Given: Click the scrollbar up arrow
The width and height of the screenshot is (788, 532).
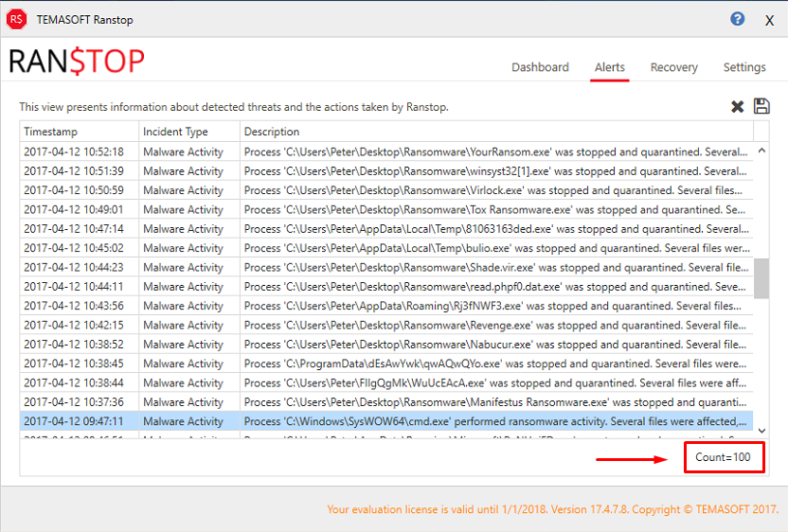Looking at the screenshot, I should point(761,151).
